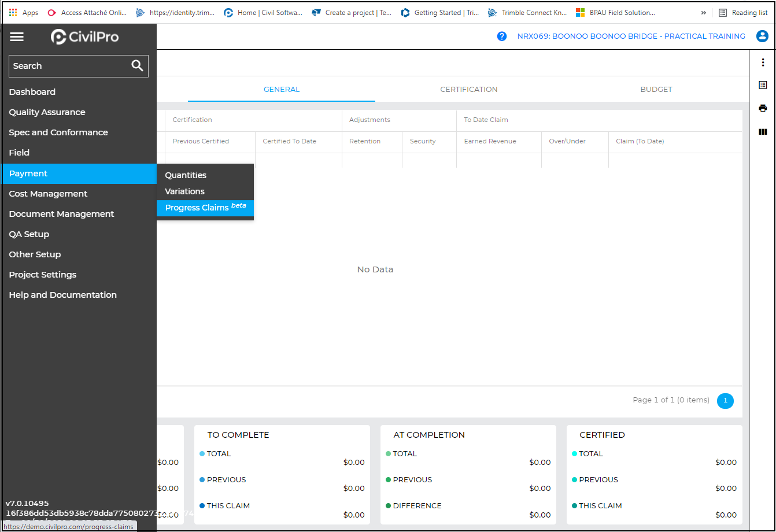
Task: Switch to the BUDGET tab
Action: [x=656, y=90]
